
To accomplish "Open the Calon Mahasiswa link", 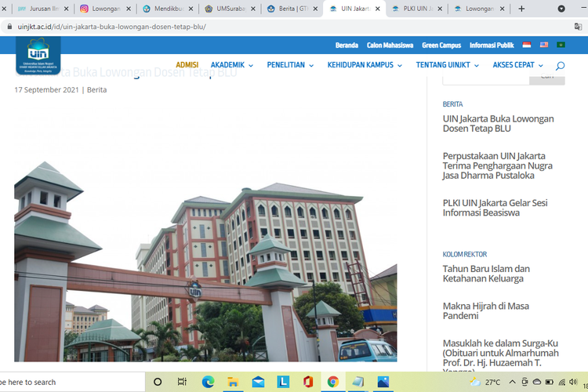I will [x=390, y=45].
